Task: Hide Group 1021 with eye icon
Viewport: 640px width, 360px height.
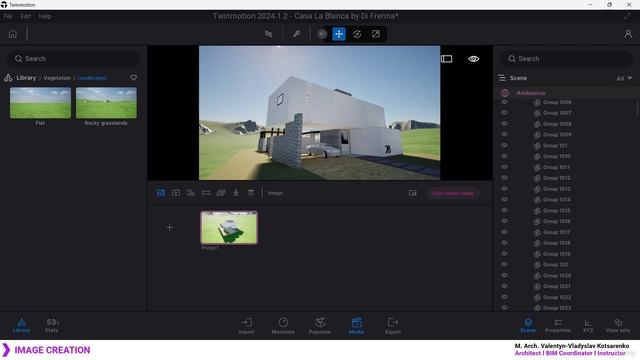Action: click(504, 286)
